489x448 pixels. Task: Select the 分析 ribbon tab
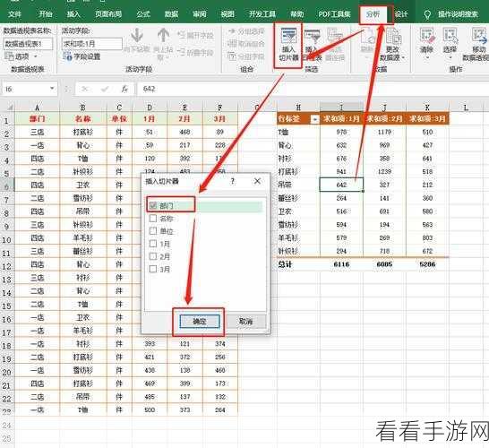pos(373,14)
